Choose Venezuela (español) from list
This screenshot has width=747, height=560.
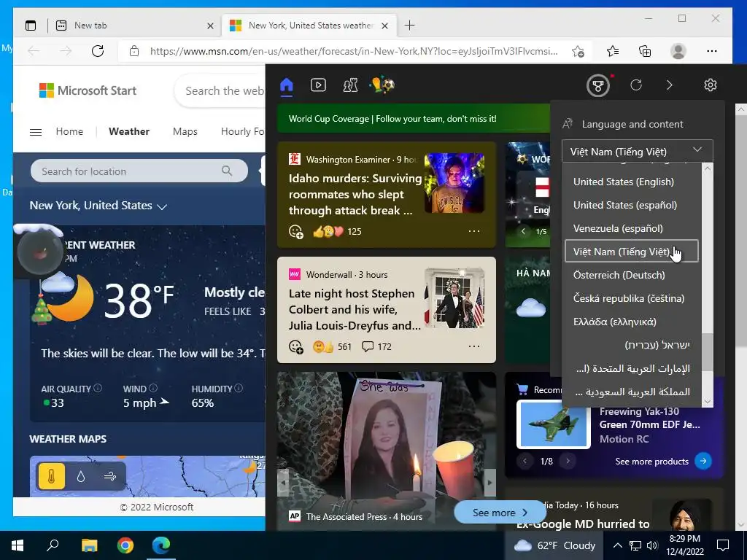tap(632, 228)
